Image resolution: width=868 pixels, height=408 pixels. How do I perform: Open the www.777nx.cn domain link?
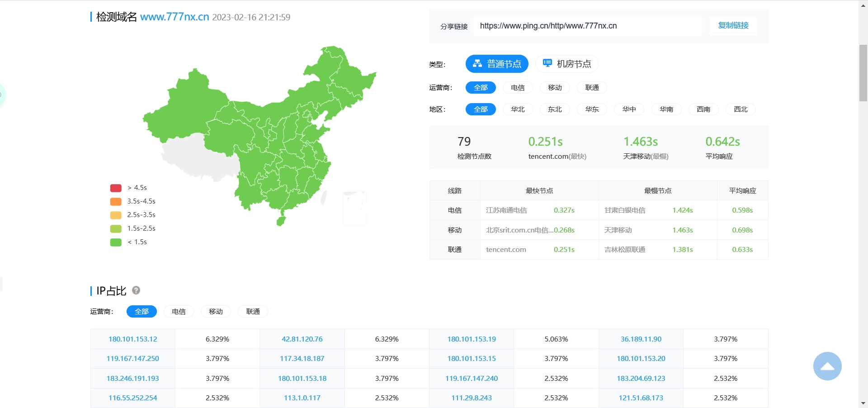[175, 17]
